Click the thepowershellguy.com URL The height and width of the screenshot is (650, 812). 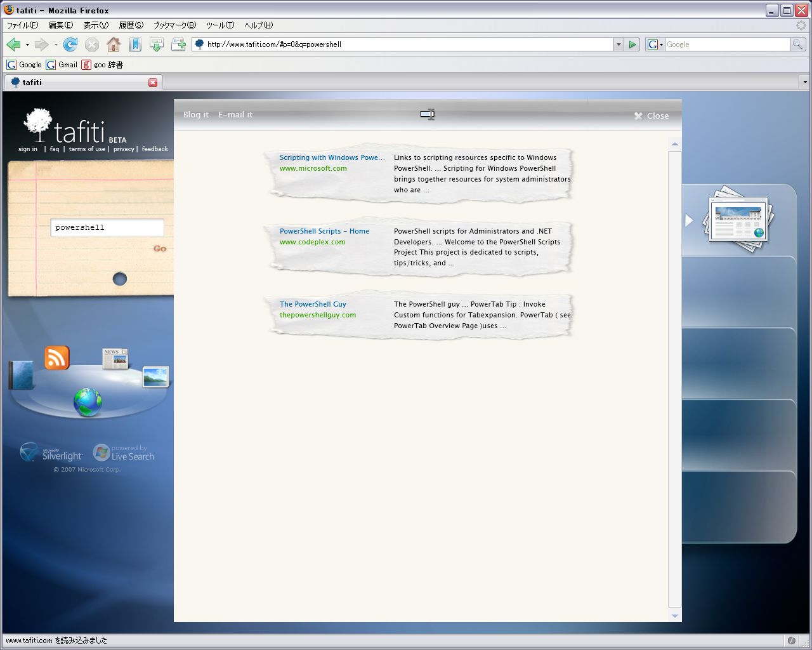coord(318,315)
